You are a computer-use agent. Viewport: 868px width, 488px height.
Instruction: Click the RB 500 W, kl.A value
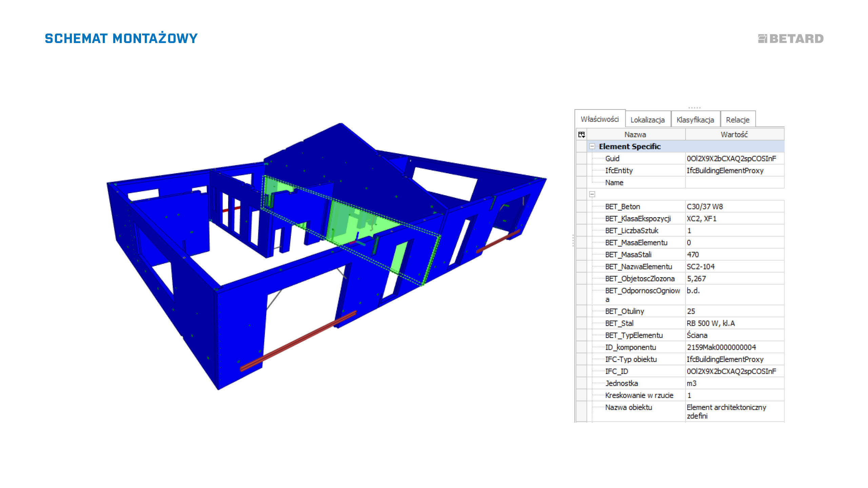click(x=711, y=323)
